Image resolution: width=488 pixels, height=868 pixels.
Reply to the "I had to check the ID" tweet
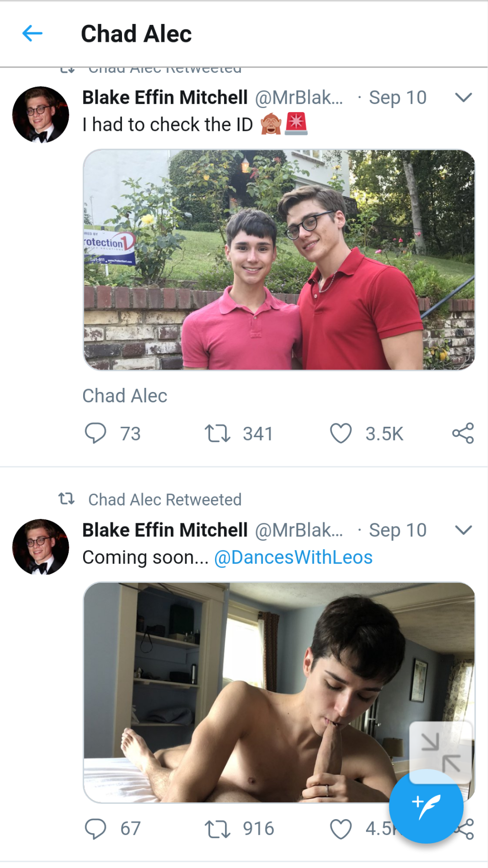point(95,433)
